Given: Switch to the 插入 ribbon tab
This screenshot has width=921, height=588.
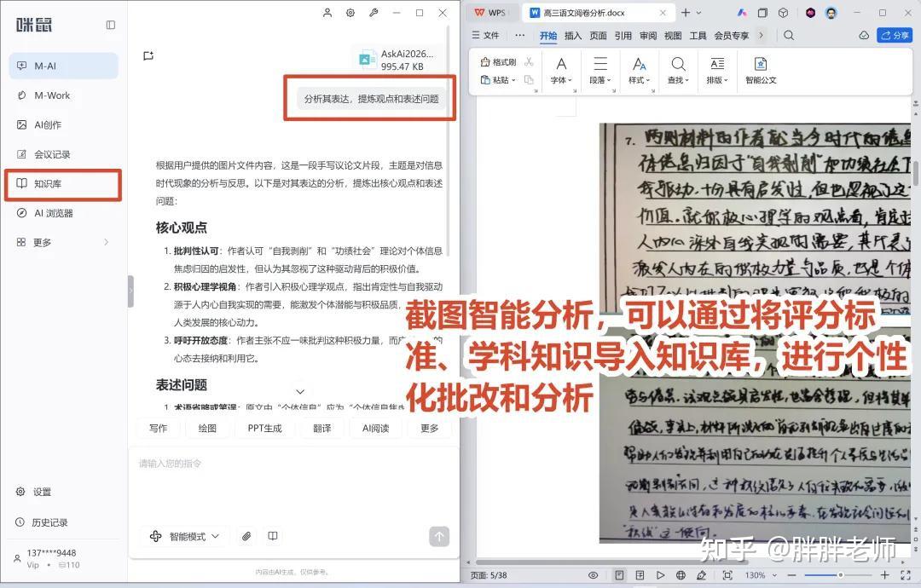Looking at the screenshot, I should [573, 36].
